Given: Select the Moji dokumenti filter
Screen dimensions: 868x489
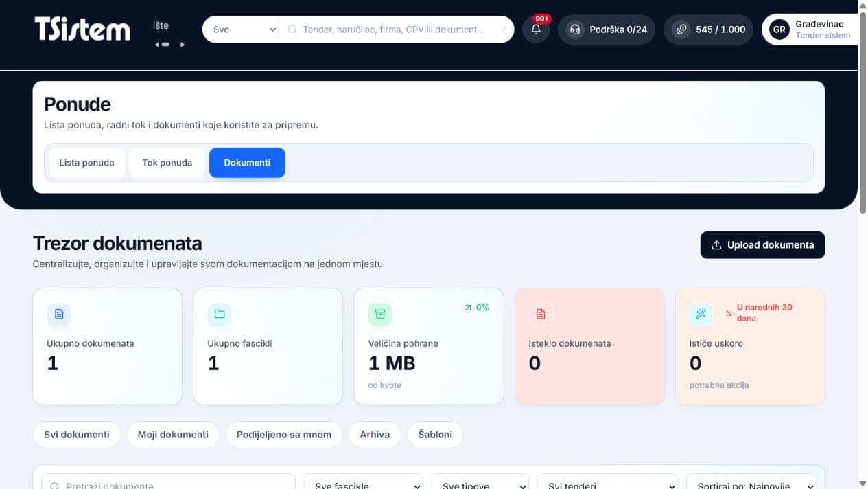Looking at the screenshot, I should point(173,435).
